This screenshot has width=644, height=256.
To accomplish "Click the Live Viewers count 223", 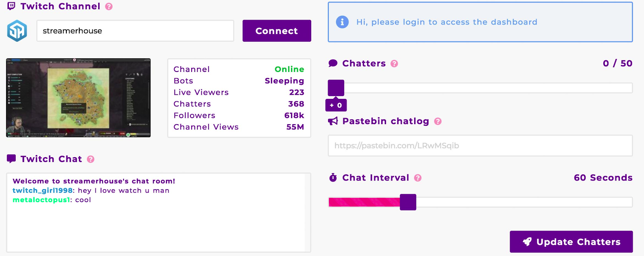I will pos(297,92).
